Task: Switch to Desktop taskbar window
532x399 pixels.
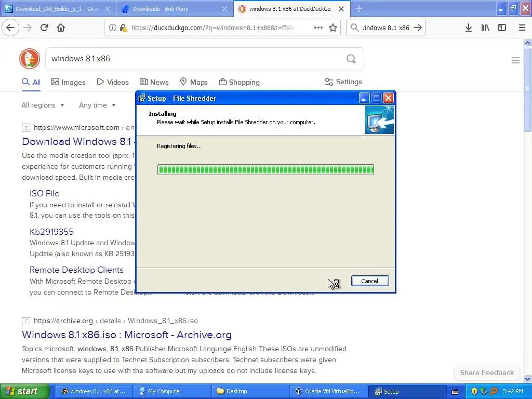Action: [x=250, y=391]
